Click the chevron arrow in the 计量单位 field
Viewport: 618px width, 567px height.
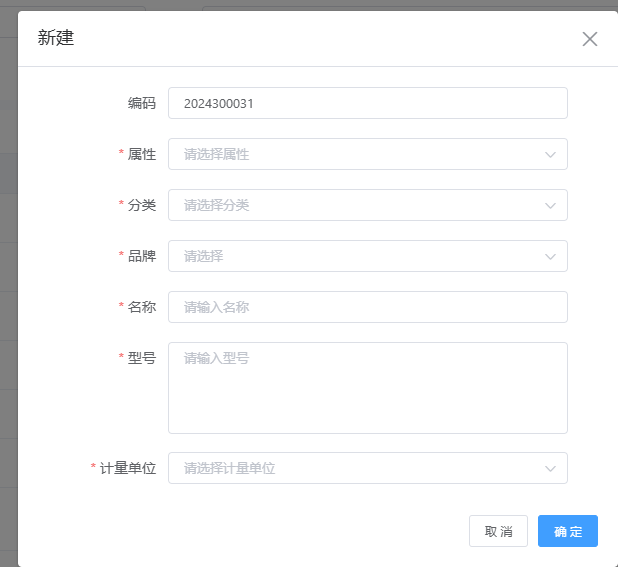(x=550, y=468)
